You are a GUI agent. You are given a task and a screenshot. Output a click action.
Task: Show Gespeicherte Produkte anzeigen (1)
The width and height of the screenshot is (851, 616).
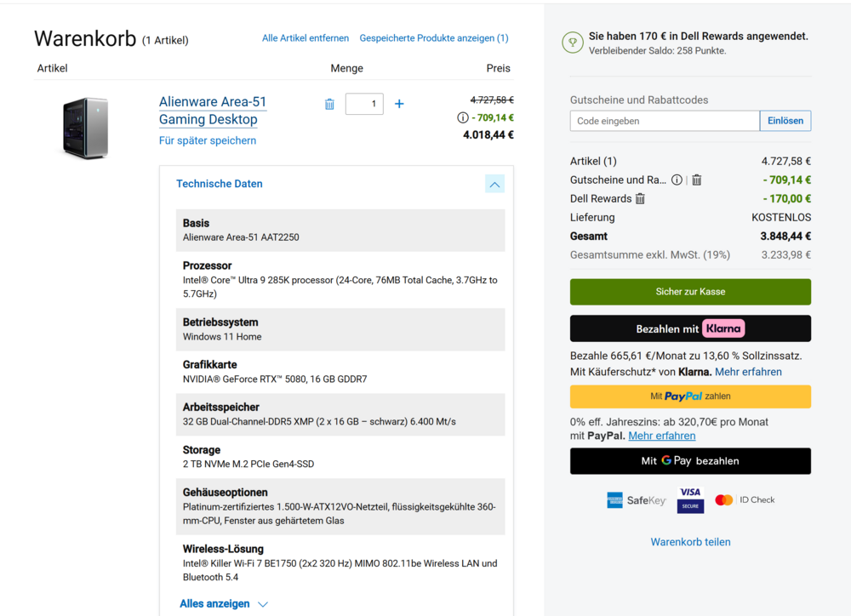[434, 38]
